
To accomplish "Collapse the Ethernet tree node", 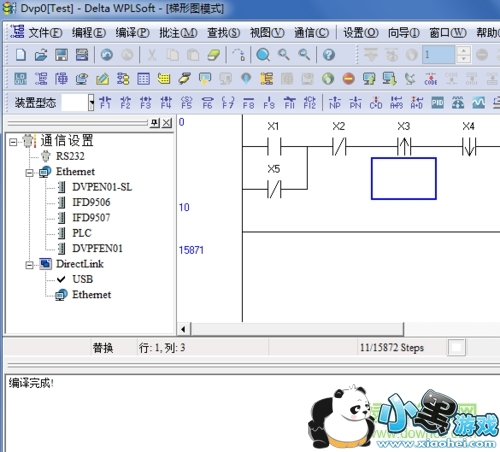I will click(29, 173).
